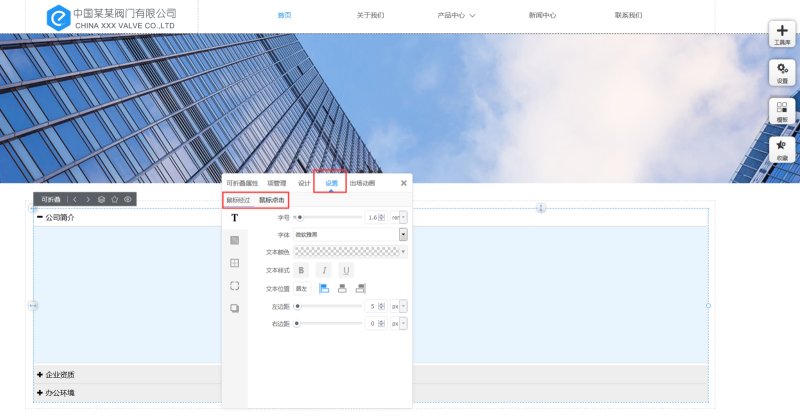The width and height of the screenshot is (800, 419).
Task: Toggle visibility eye in component toolbar
Action: coord(128,199)
